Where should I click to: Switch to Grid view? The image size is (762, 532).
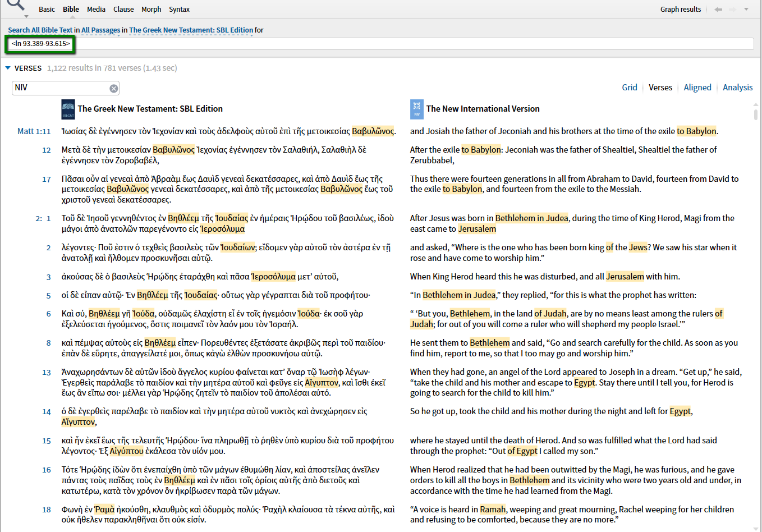coord(630,88)
